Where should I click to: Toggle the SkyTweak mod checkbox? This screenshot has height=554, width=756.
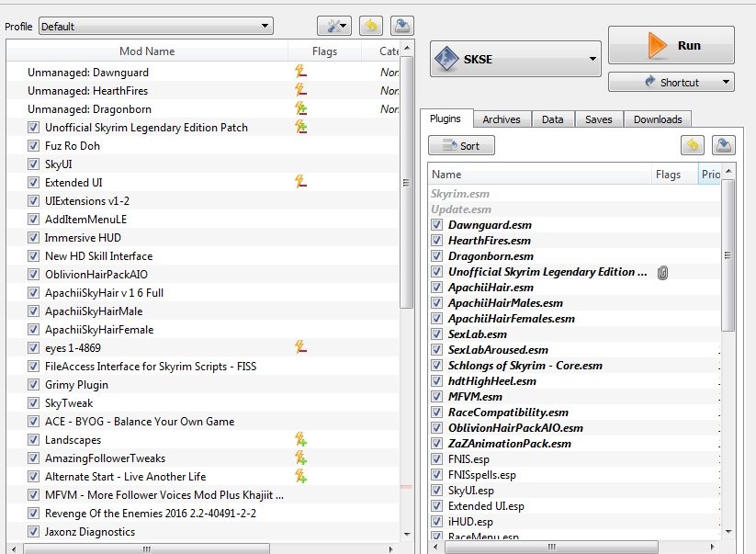33,402
